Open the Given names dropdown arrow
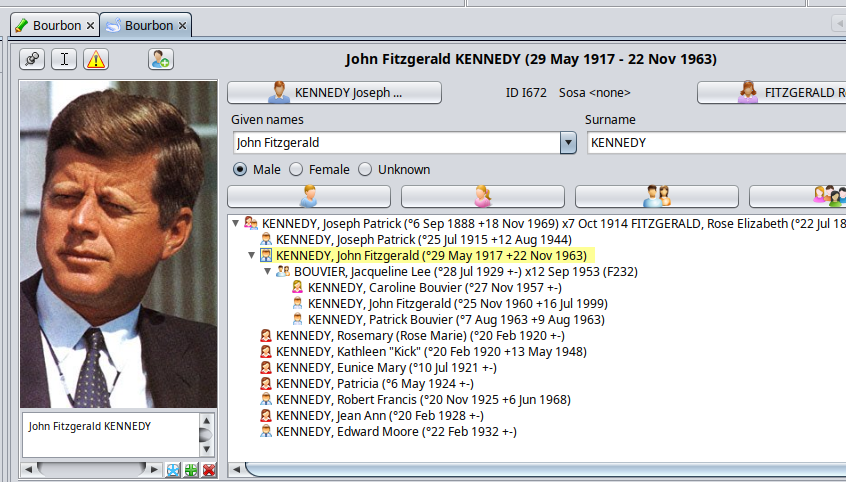Viewport: 846px width, 482px height. pos(568,143)
